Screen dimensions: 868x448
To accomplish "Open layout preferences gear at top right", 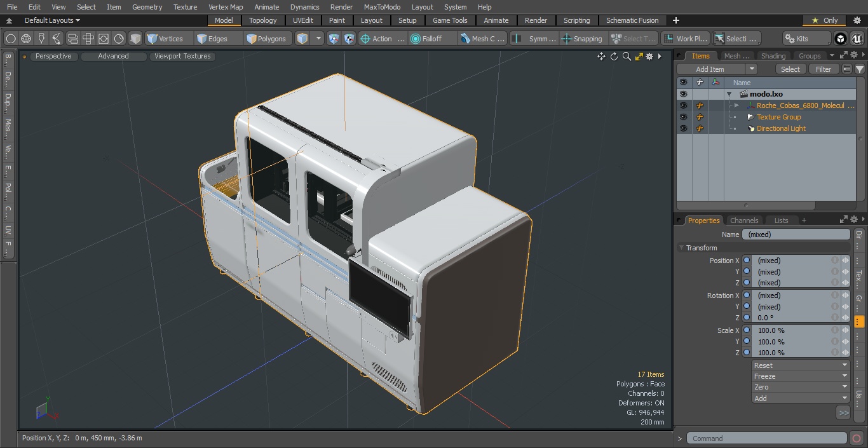I will (x=857, y=20).
